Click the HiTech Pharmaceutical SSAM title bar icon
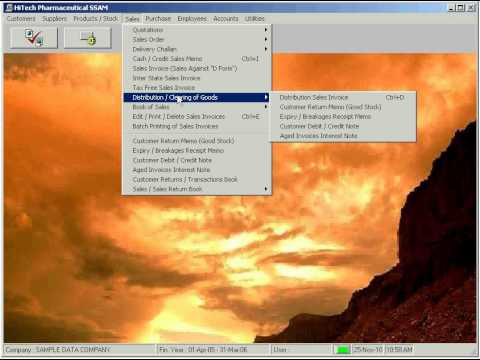The width and height of the screenshot is (480, 360). pyautogui.click(x=9, y=7)
